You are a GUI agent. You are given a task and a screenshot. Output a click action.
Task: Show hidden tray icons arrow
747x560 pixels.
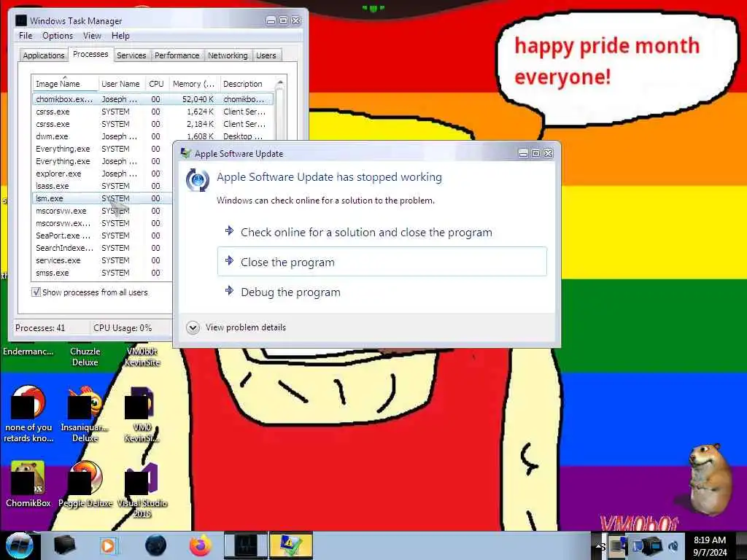(600, 546)
